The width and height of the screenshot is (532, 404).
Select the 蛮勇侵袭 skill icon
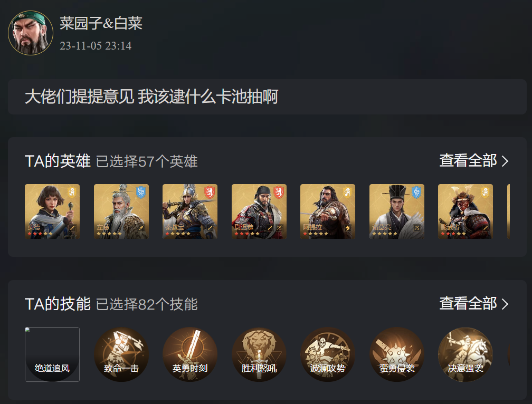[397, 354]
